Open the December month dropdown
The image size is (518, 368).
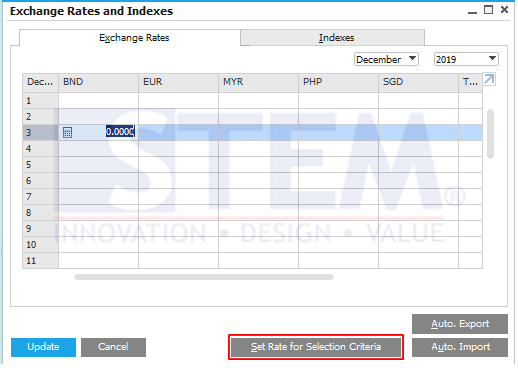(x=386, y=59)
